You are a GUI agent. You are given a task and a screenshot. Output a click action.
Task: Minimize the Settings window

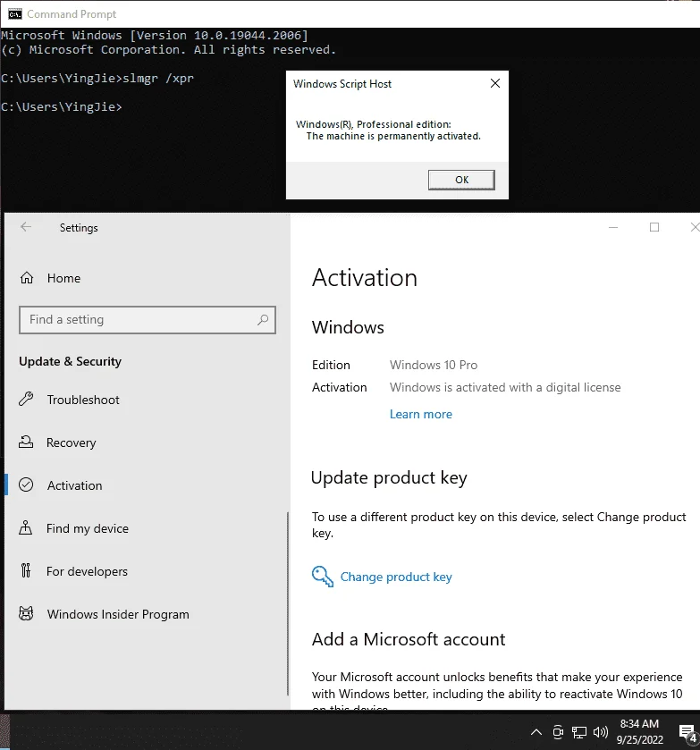click(613, 227)
